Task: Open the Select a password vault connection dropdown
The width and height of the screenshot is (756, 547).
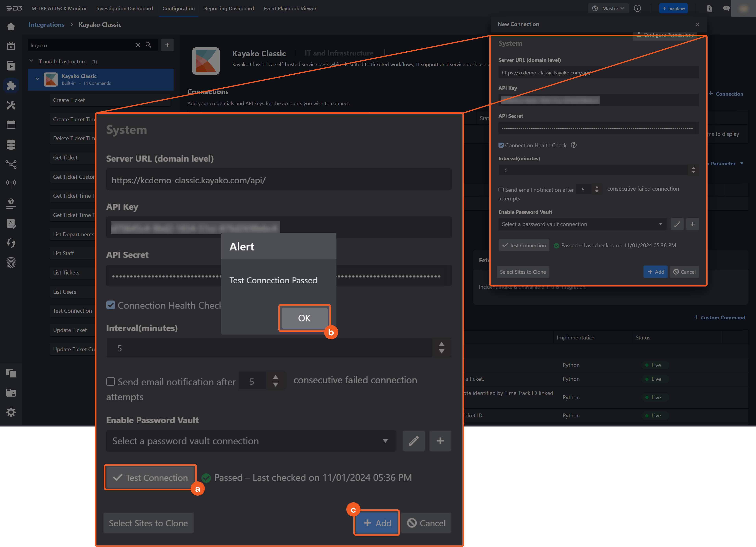Action: [x=250, y=441]
